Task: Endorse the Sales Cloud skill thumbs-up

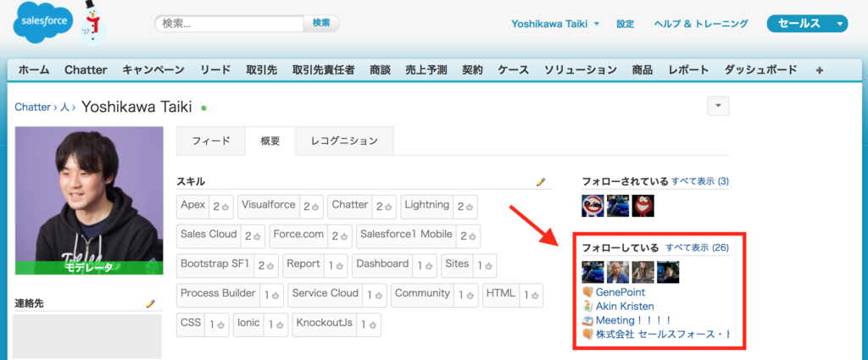Action: click(256, 236)
